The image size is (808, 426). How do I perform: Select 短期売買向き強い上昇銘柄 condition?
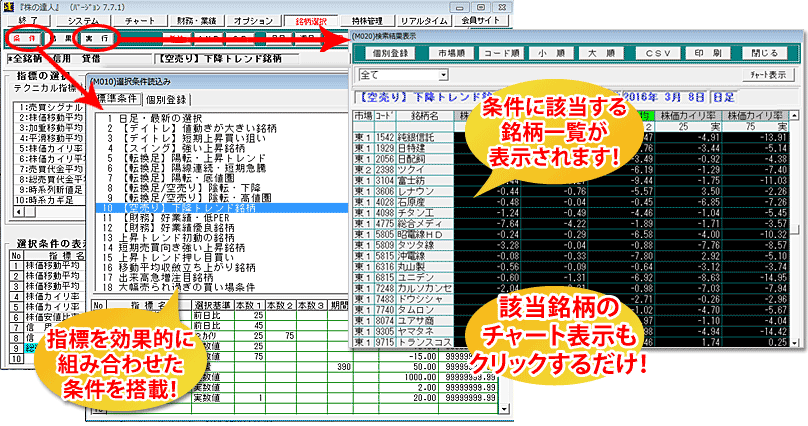coord(222,248)
